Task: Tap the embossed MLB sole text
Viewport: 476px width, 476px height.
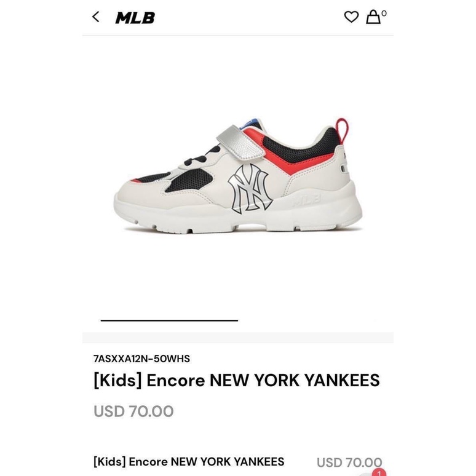Action: 307,200
